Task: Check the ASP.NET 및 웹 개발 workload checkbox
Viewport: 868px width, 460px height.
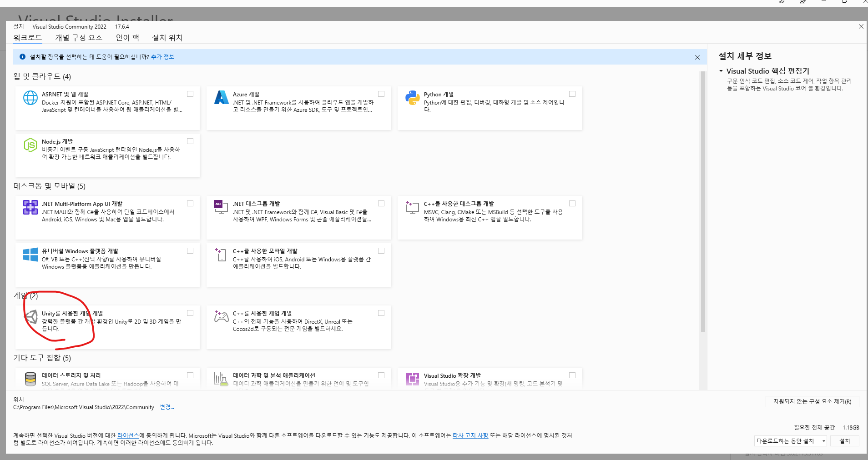Action: coord(190,94)
